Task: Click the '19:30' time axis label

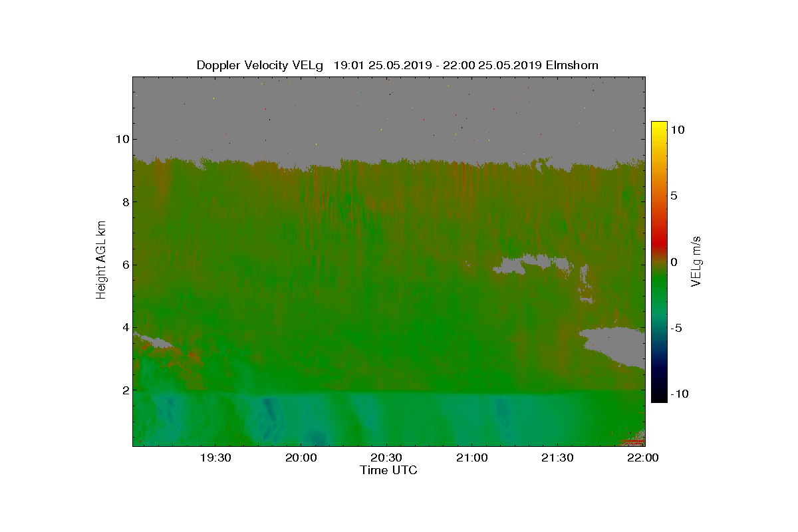Action: tap(215, 458)
